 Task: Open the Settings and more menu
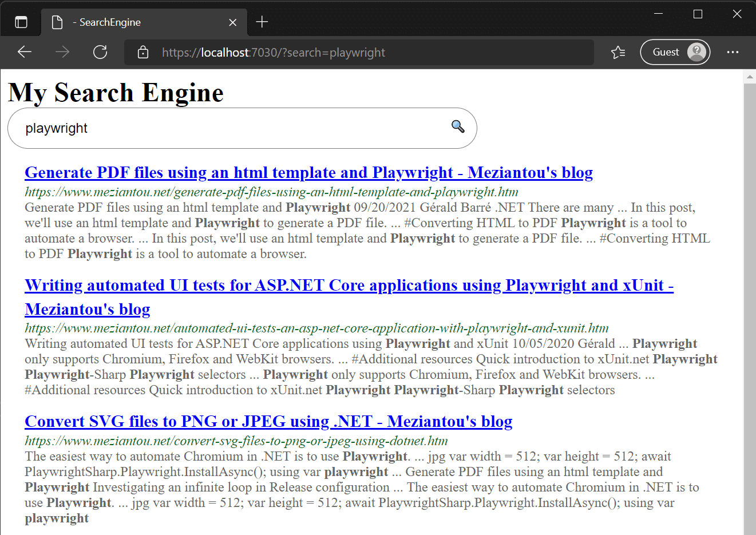[x=733, y=52]
